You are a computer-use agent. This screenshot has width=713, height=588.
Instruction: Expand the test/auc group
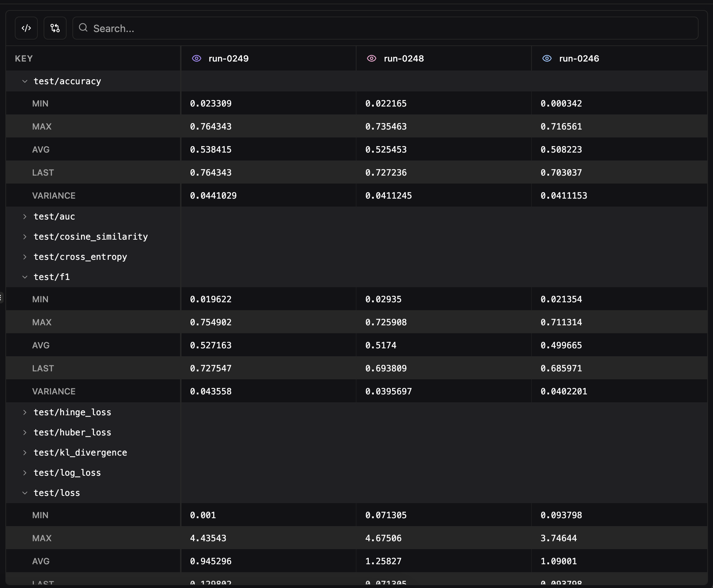coord(25,217)
